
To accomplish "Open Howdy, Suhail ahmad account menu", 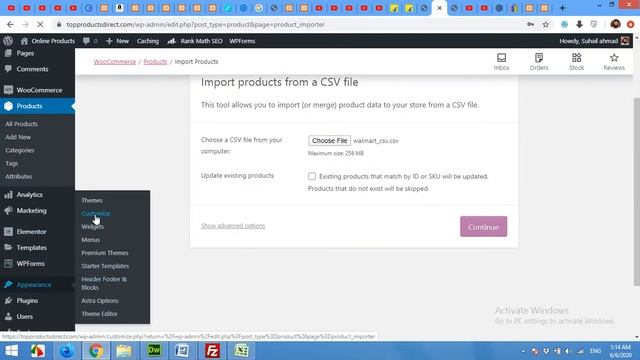I will pyautogui.click(x=594, y=41).
